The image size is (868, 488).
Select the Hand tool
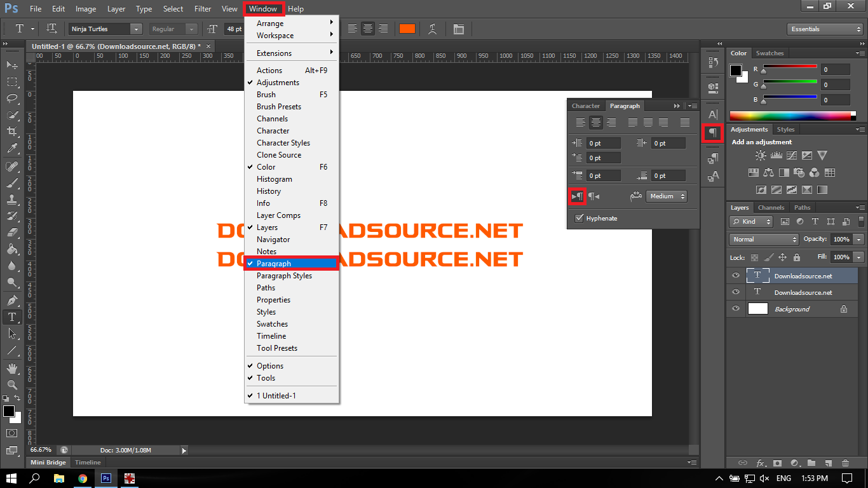(12, 368)
